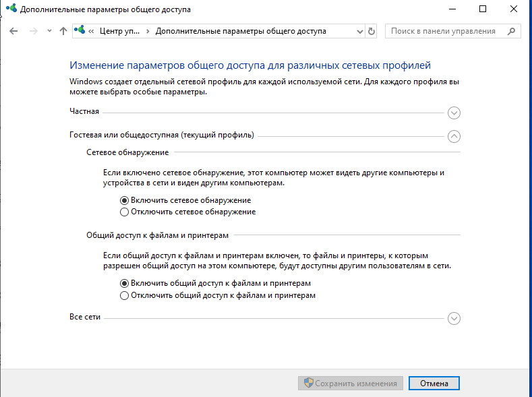Click the 'Отмена' button

[x=434, y=383]
